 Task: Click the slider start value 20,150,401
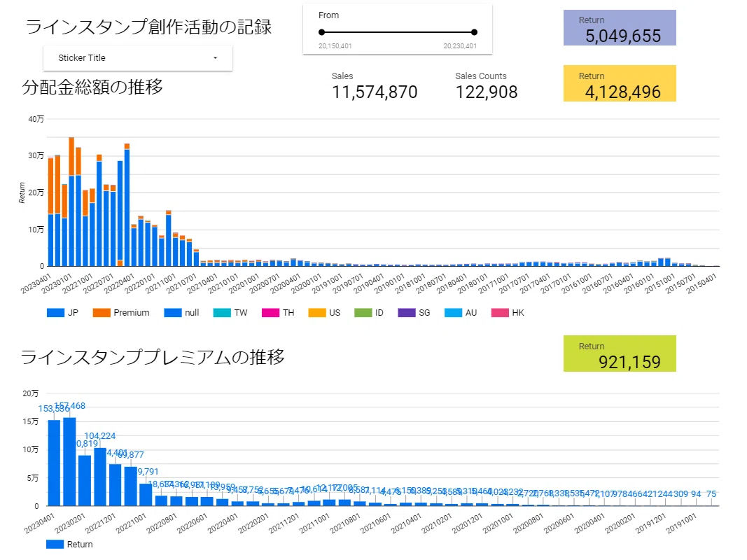(x=335, y=46)
